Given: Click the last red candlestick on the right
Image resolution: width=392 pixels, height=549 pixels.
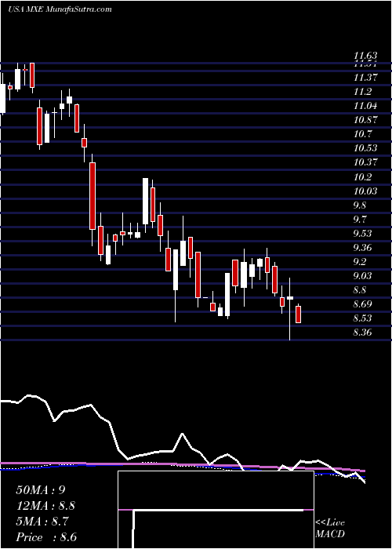Looking at the screenshot, I should pos(298,314).
